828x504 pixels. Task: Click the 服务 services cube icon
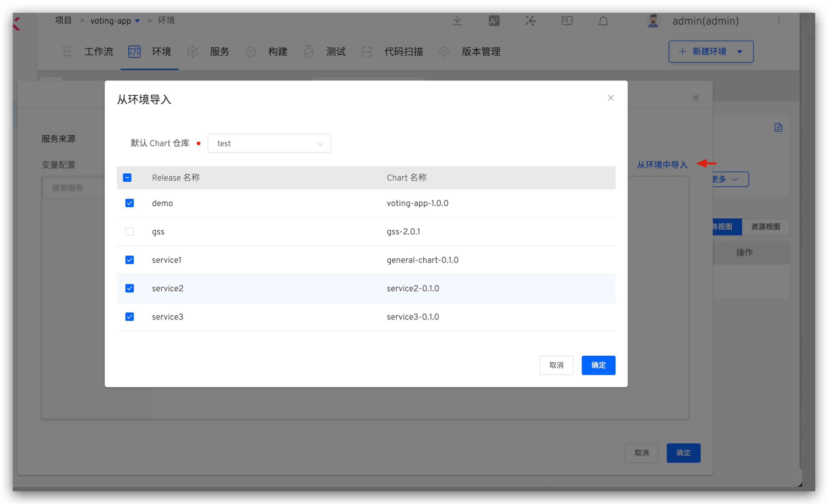(192, 51)
